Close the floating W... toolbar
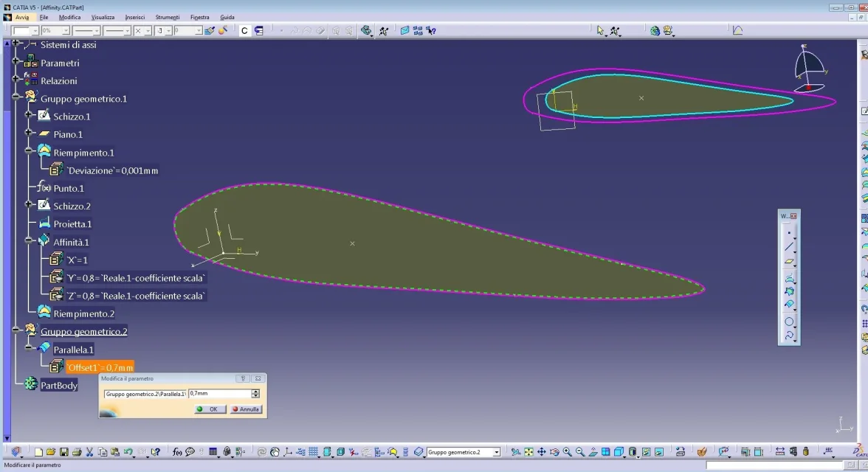The height and width of the screenshot is (472, 868). pyautogui.click(x=794, y=216)
